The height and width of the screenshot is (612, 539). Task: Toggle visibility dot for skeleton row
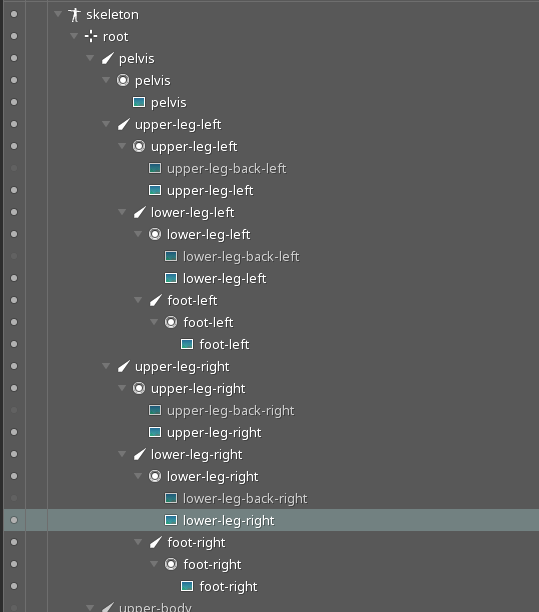coord(14,14)
